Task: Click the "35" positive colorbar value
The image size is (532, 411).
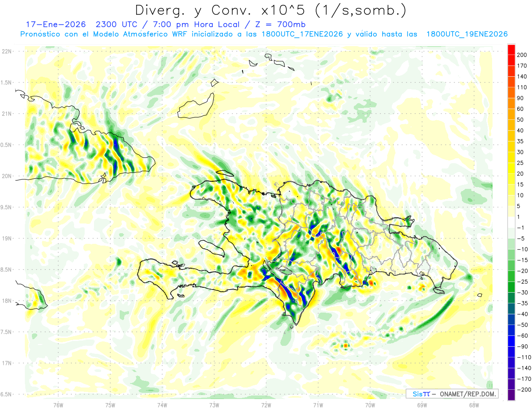Action: [x=521, y=141]
